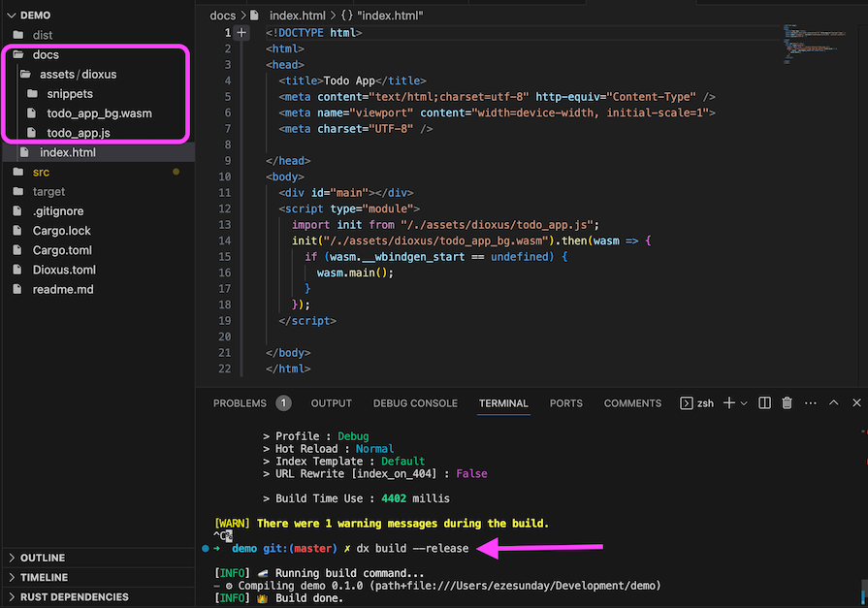Open the DEBUG CONSOLE tab

tap(415, 403)
